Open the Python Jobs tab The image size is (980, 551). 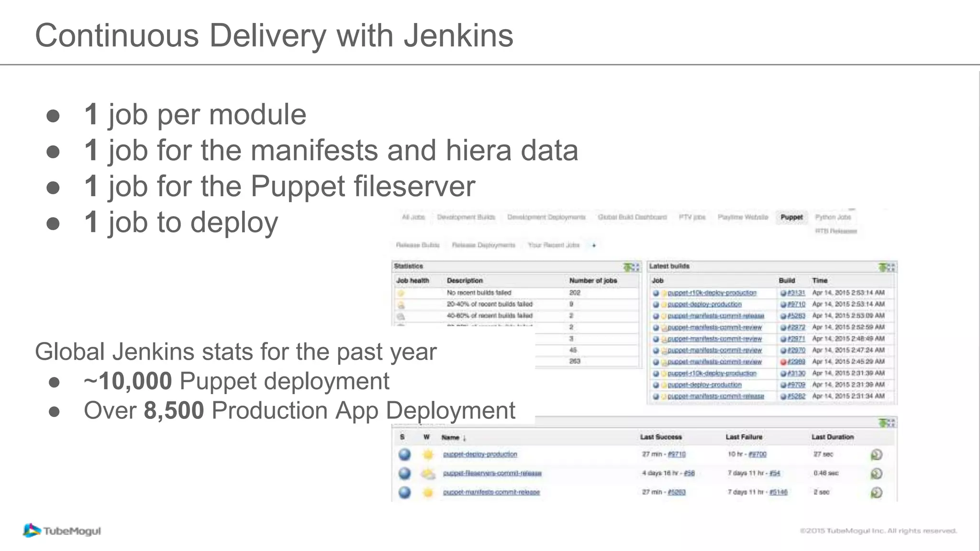(x=833, y=217)
